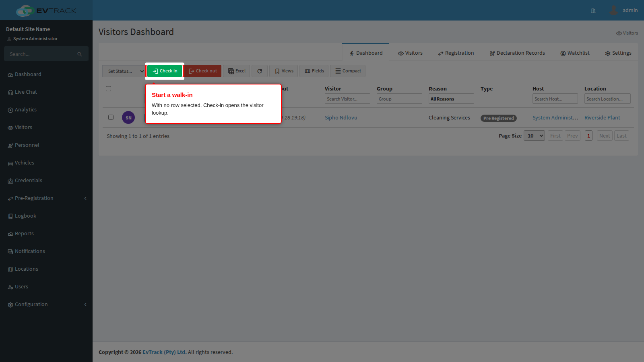Click the System Administrator role label

coord(35,39)
